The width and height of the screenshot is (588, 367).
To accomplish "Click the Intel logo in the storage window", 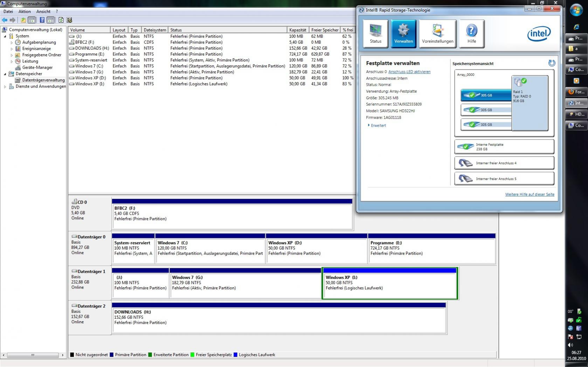I will coord(539,34).
